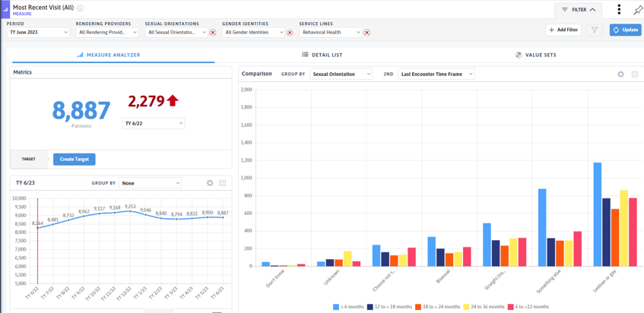Switch to the Measure Analyzer tab

[109, 55]
